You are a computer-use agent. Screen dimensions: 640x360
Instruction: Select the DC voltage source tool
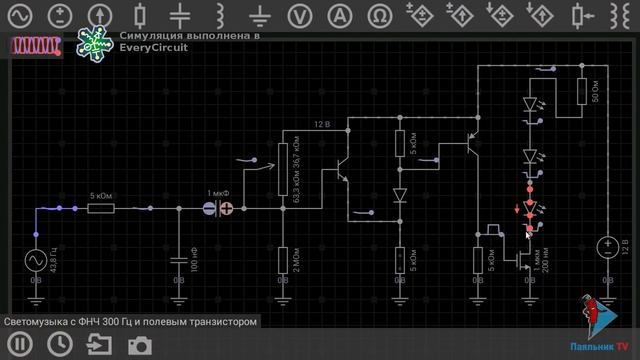60,16
